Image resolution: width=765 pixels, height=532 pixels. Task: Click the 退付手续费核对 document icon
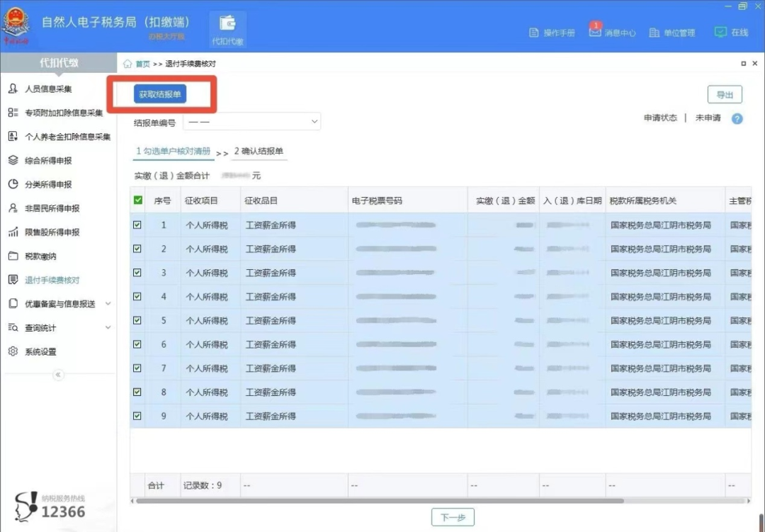tap(13, 280)
